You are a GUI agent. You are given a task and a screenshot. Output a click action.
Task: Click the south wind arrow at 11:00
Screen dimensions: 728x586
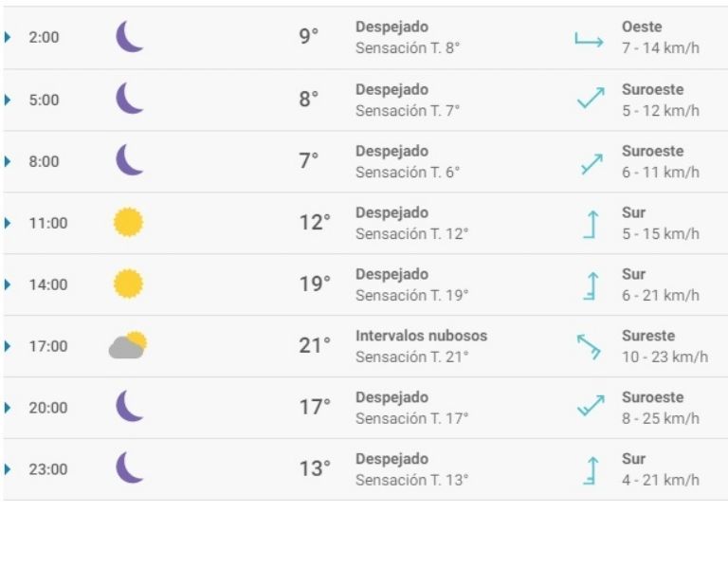click(591, 224)
